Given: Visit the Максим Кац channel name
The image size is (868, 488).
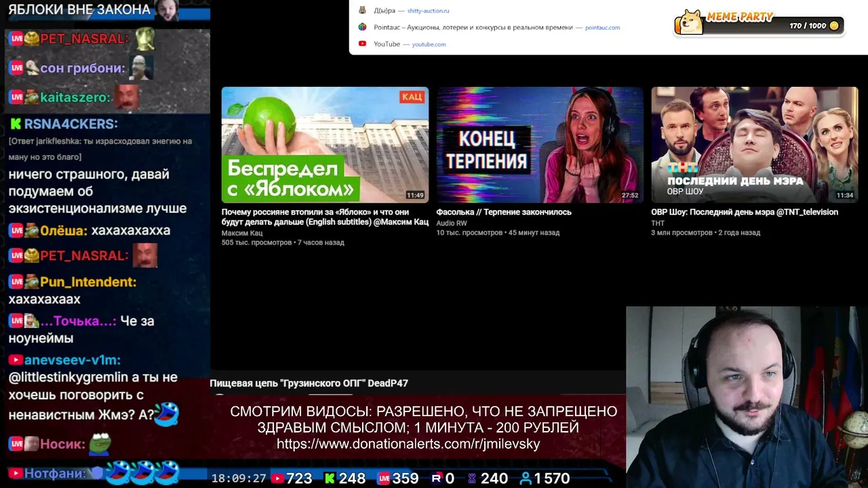Looking at the screenshot, I should (242, 233).
